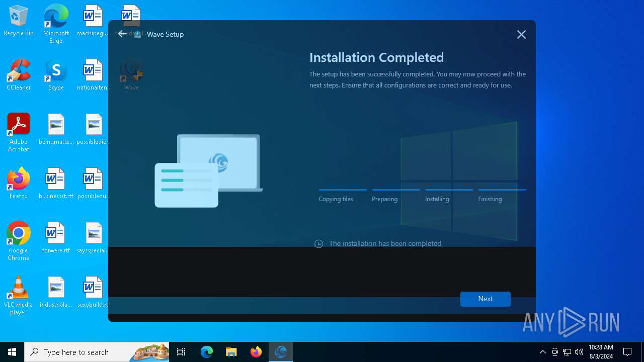Image resolution: width=644 pixels, height=362 pixels.
Task: Select the Google Chrome desktop shortcut
Action: pyautogui.click(x=19, y=241)
